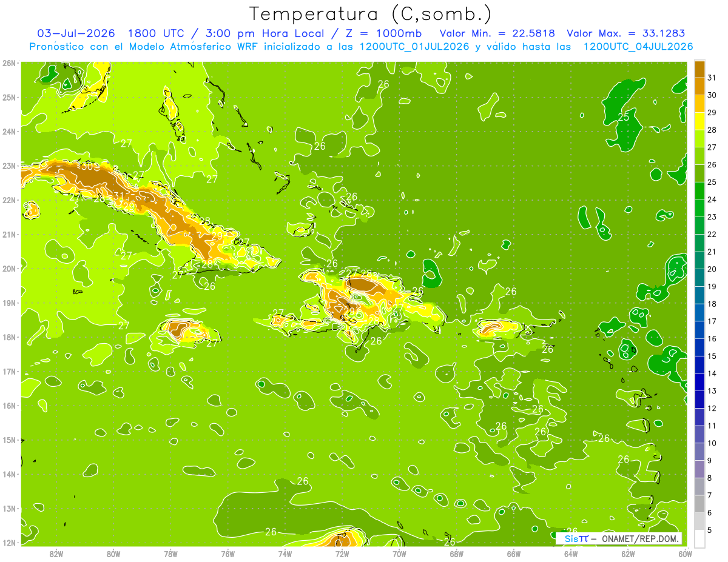Click the 25 contour label on the map
This screenshot has width=728, height=562.
point(624,117)
